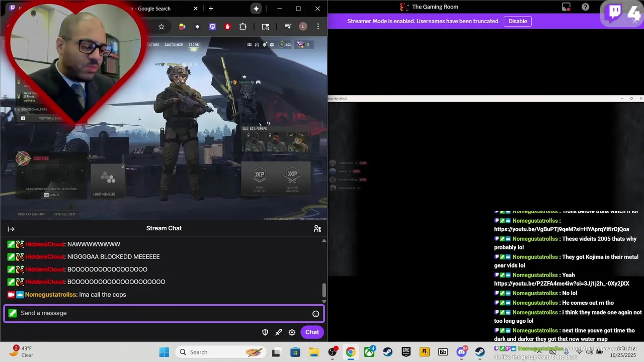
Task: Open Discord help question mark icon
Action: [x=585, y=7]
